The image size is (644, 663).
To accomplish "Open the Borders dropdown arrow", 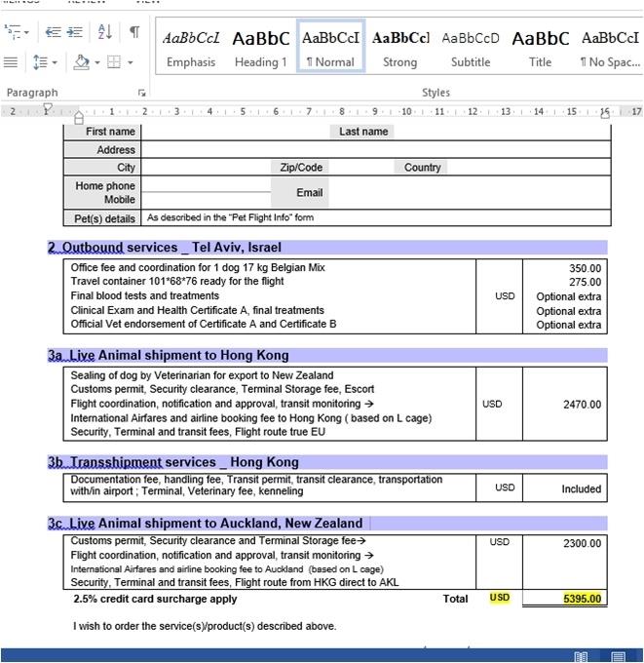I will (x=129, y=62).
